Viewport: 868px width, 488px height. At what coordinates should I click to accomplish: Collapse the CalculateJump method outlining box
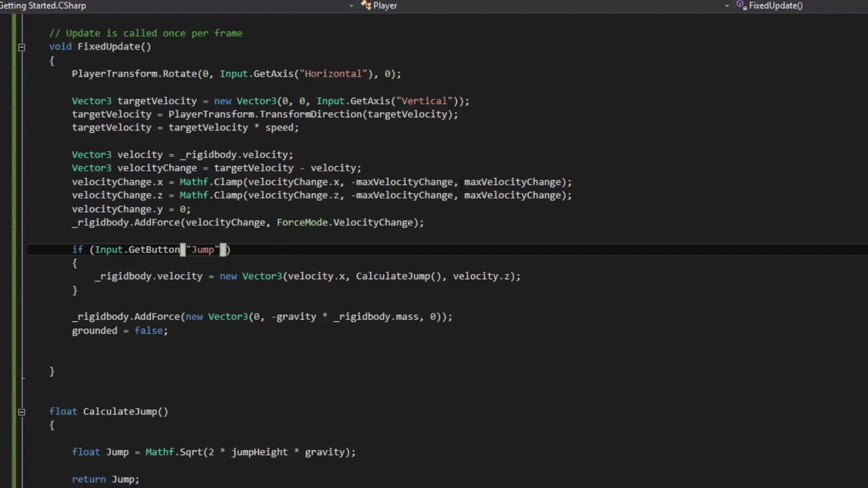coord(21,412)
